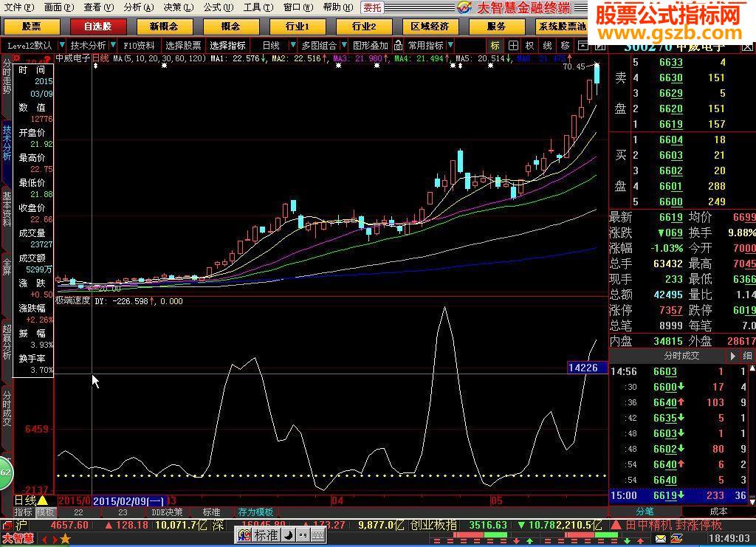Screen dimensions: 756x547
Task: Click the IME punctuation toggle icon
Action: pos(303,535)
